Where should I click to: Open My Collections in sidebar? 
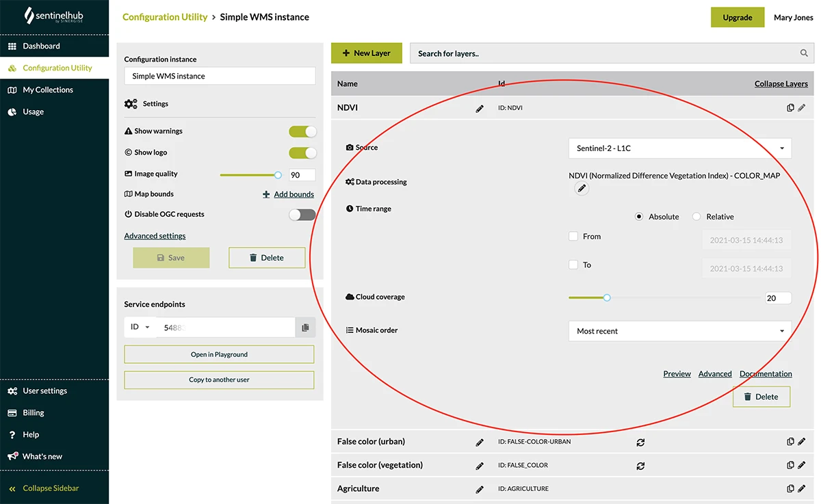tap(48, 90)
